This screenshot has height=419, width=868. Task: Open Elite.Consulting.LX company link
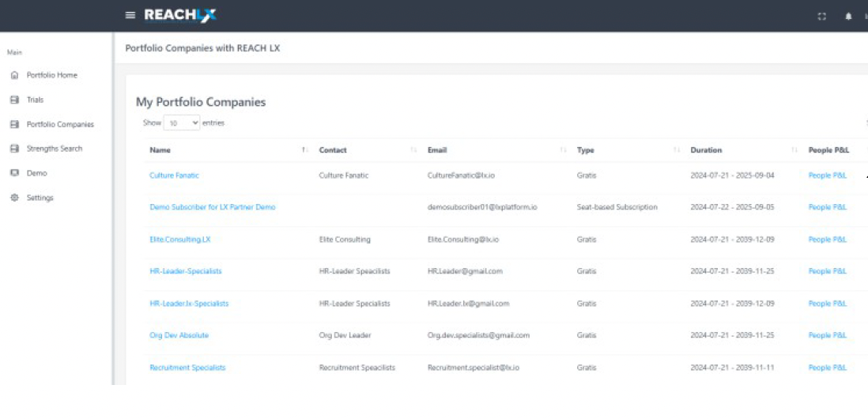pos(180,240)
